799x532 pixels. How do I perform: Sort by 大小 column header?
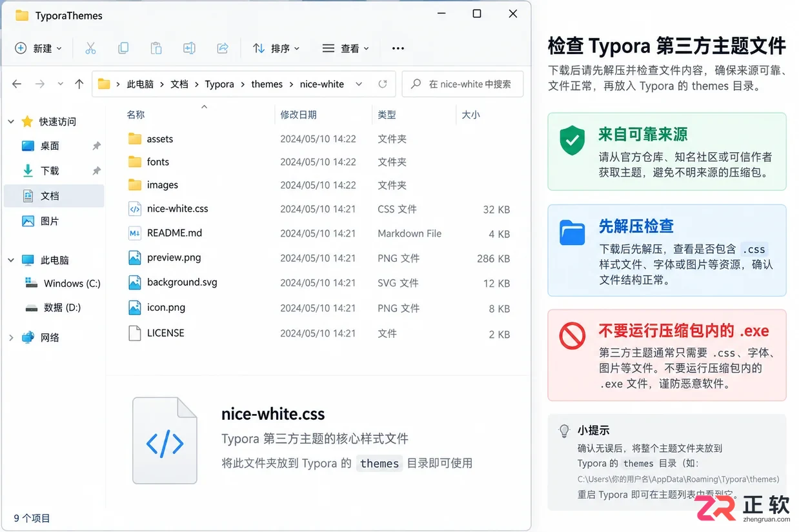coord(470,114)
